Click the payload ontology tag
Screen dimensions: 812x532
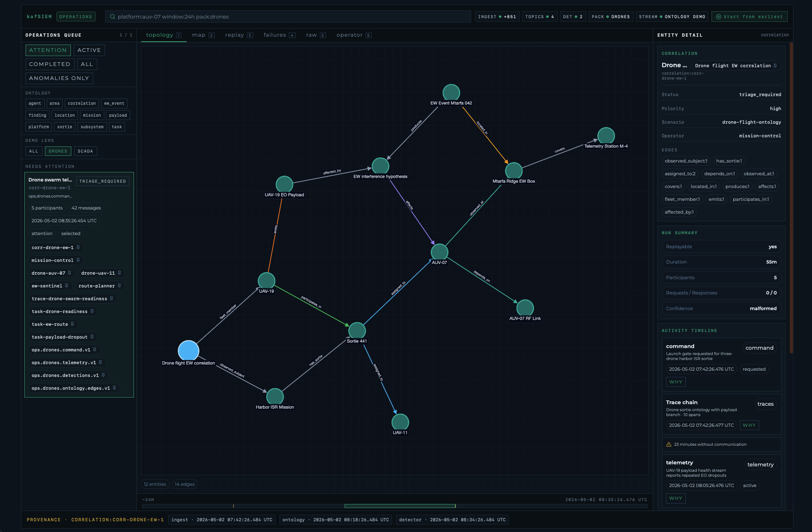pyautogui.click(x=118, y=115)
